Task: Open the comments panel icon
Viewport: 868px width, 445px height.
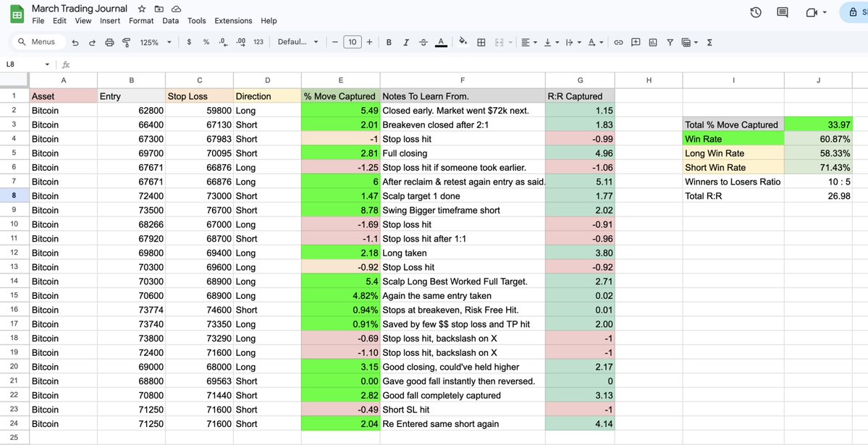Action: [x=782, y=13]
